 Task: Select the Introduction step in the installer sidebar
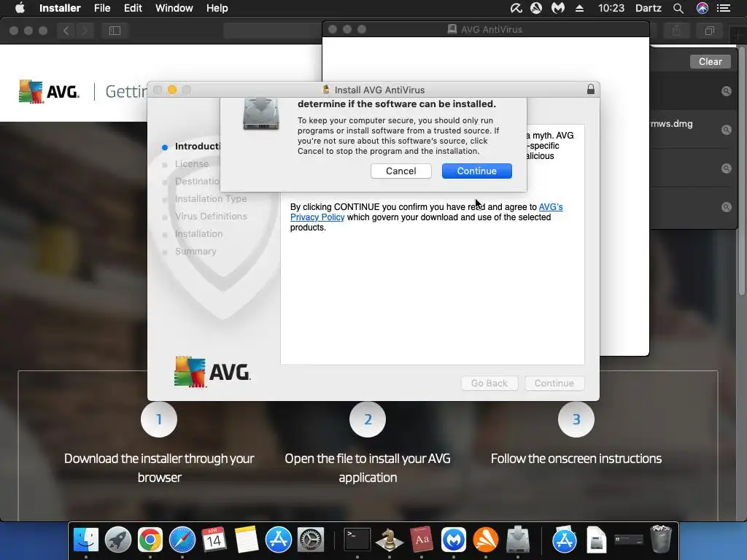(196, 146)
